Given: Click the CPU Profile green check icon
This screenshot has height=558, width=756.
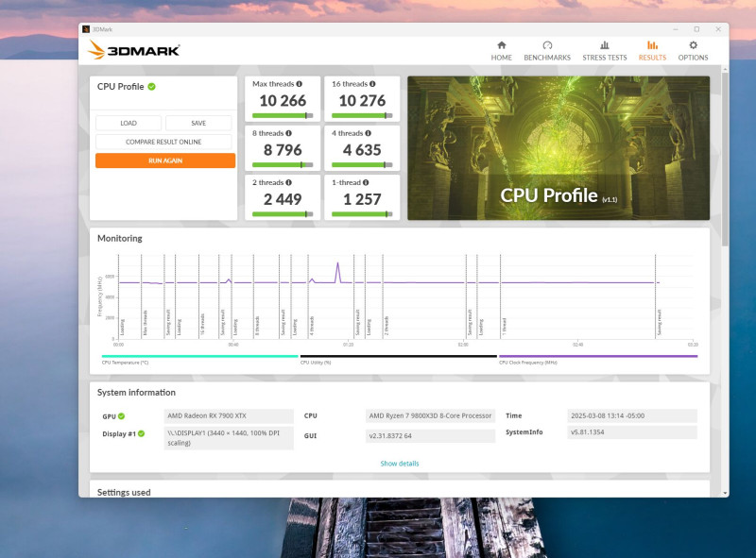Looking at the screenshot, I should [x=152, y=87].
